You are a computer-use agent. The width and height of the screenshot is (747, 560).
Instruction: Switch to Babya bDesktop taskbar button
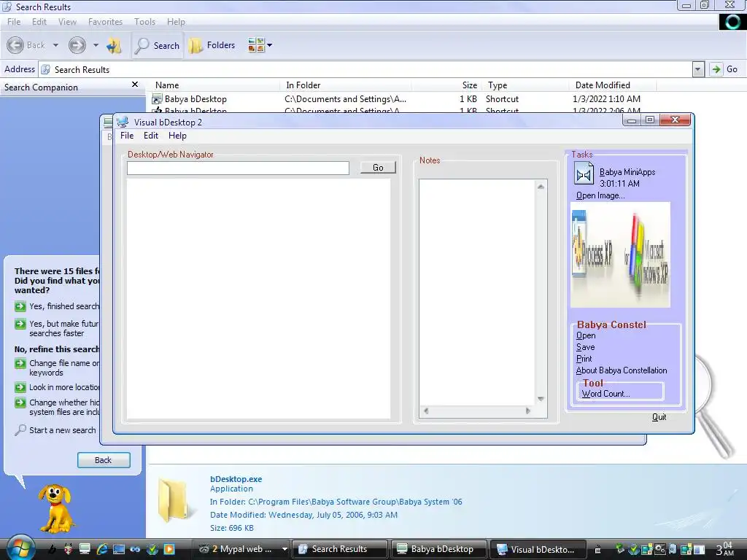438,549
